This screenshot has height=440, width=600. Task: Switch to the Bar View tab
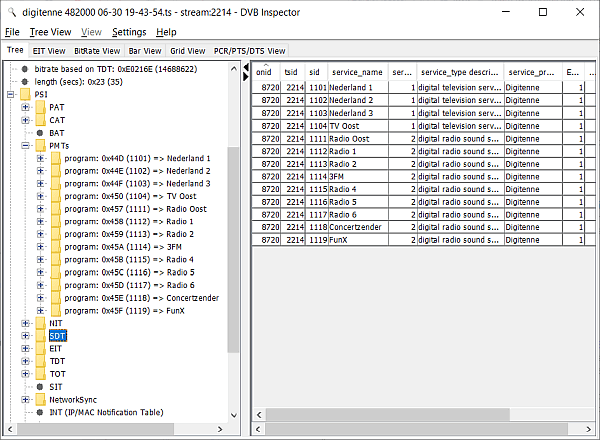click(145, 51)
